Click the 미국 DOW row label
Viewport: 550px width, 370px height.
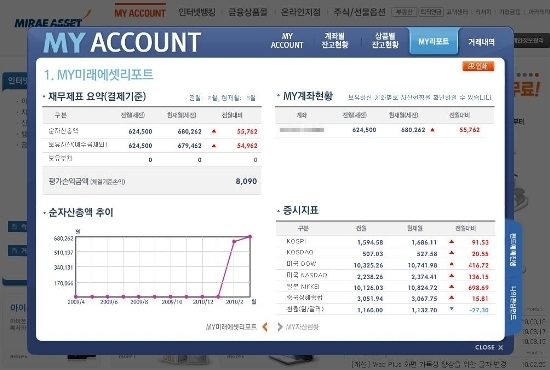[x=301, y=264]
